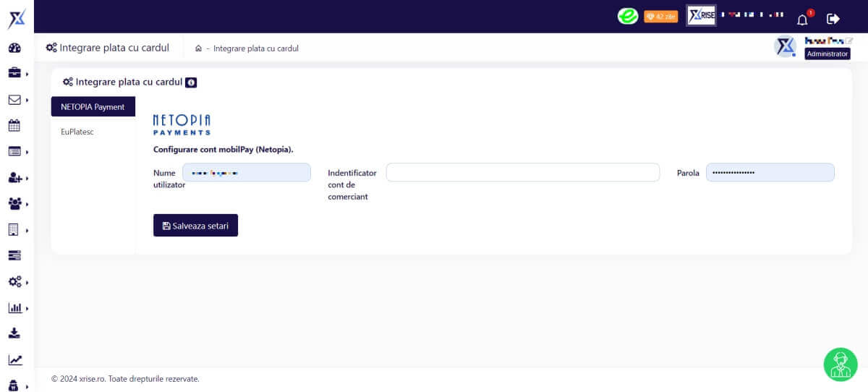Click the logout arrow icon
Viewport: 868px width, 392px height.
click(x=833, y=19)
